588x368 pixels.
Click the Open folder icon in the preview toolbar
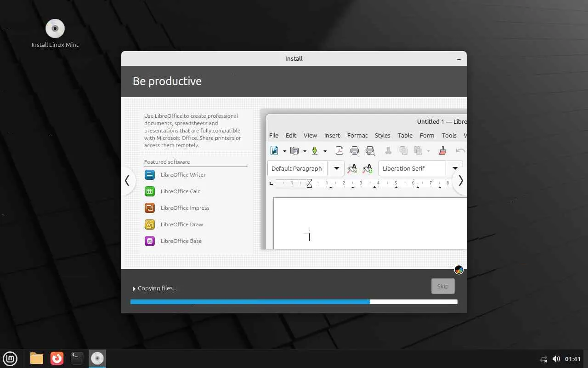(x=294, y=150)
